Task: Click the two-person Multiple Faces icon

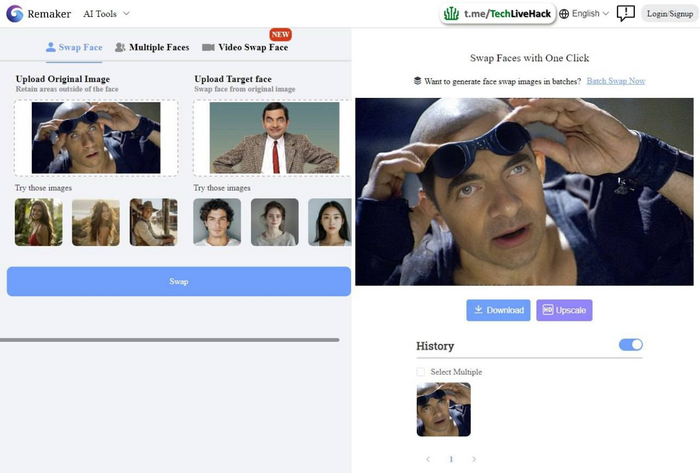Action: (120, 47)
